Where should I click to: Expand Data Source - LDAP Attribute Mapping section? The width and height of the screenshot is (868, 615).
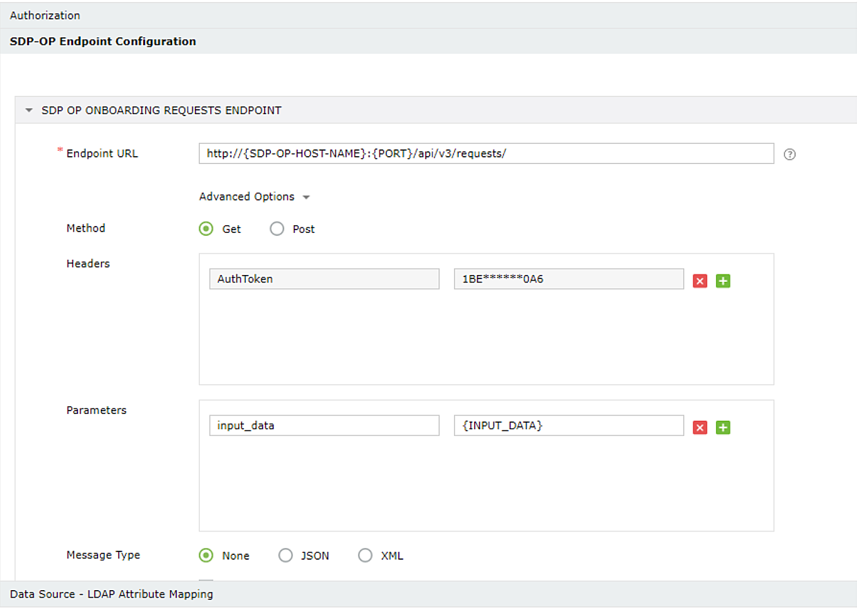point(111,594)
